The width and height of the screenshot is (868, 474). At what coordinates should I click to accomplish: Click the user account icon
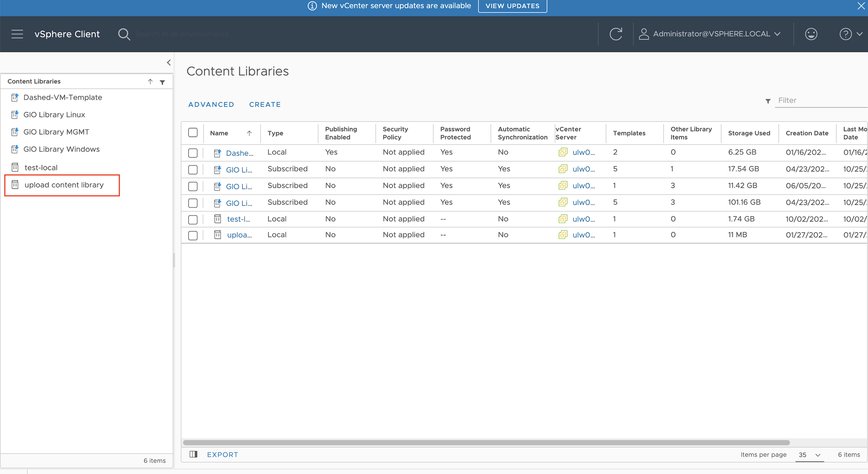pyautogui.click(x=643, y=34)
